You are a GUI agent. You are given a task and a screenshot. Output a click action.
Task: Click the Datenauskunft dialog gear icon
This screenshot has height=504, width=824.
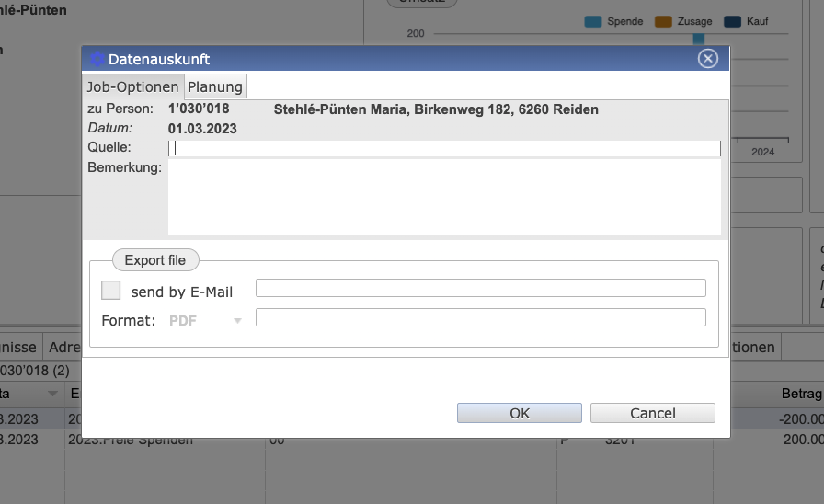pyautogui.click(x=97, y=59)
